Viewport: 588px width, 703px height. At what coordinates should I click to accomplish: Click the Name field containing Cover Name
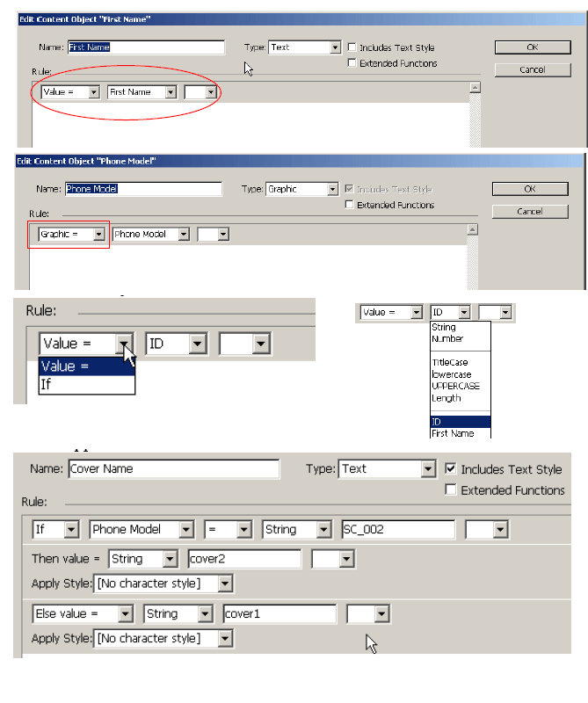[173, 469]
